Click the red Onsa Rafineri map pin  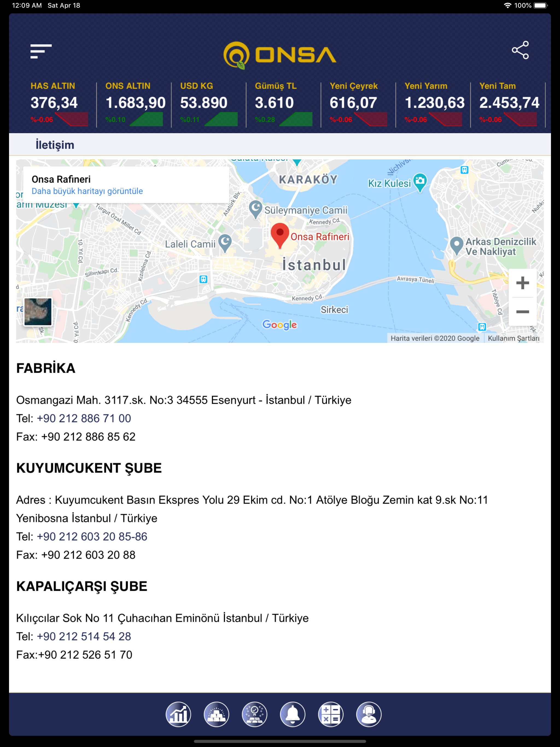(280, 236)
